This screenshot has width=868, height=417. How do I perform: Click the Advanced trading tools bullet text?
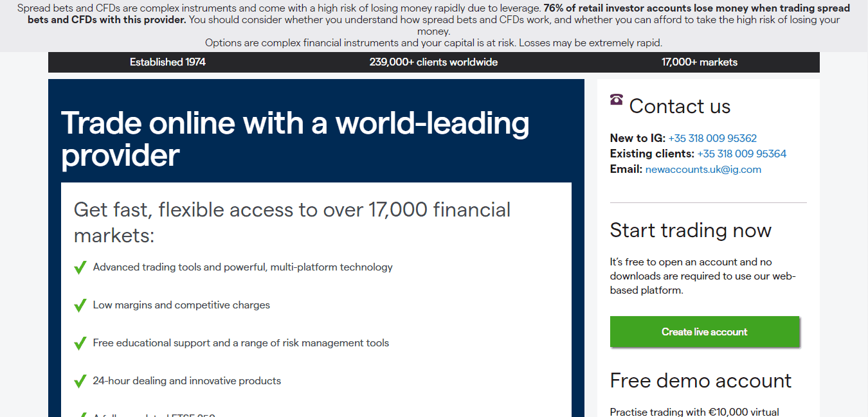[242, 267]
